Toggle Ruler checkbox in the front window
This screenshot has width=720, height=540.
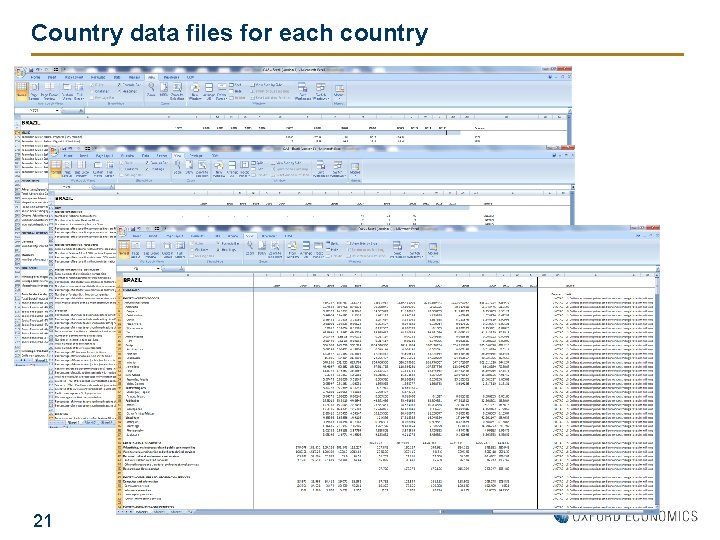coord(197,244)
